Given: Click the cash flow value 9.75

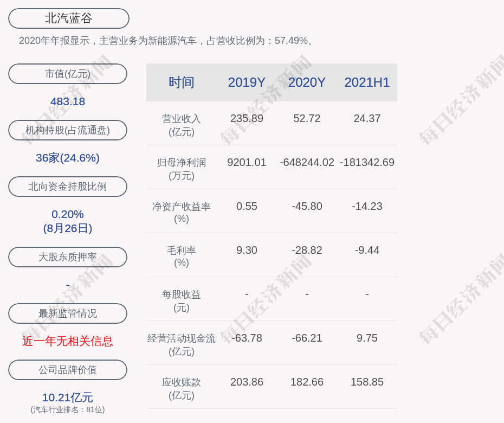Looking at the screenshot, I should 367,338.
